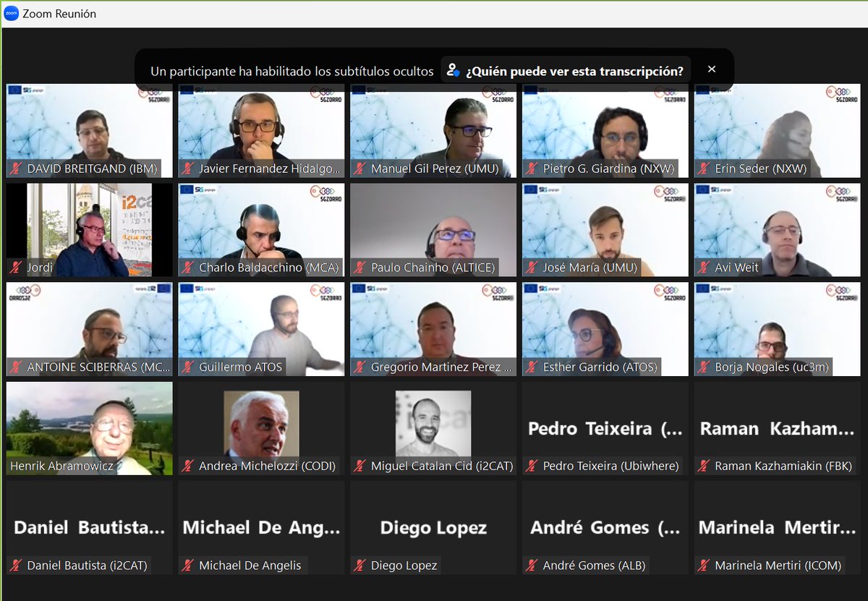Select Henrik Abramowicz video tile
868x601 pixels.
click(90, 428)
